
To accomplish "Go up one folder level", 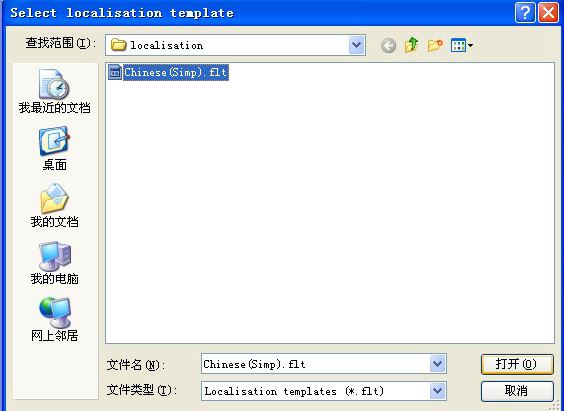I will [411, 45].
